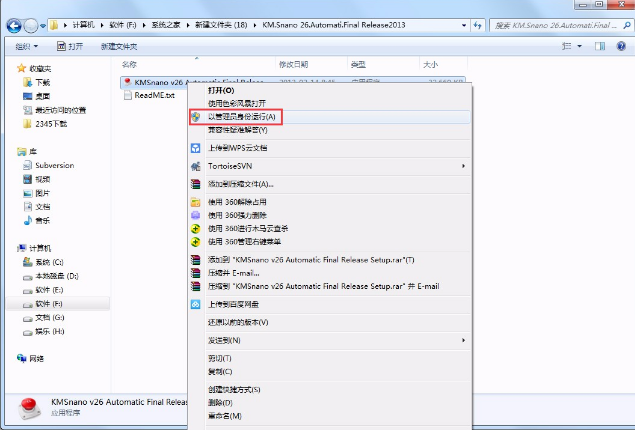This screenshot has width=635, height=432.
Task: Open the address bar history dropdown
Action: [x=464, y=26]
